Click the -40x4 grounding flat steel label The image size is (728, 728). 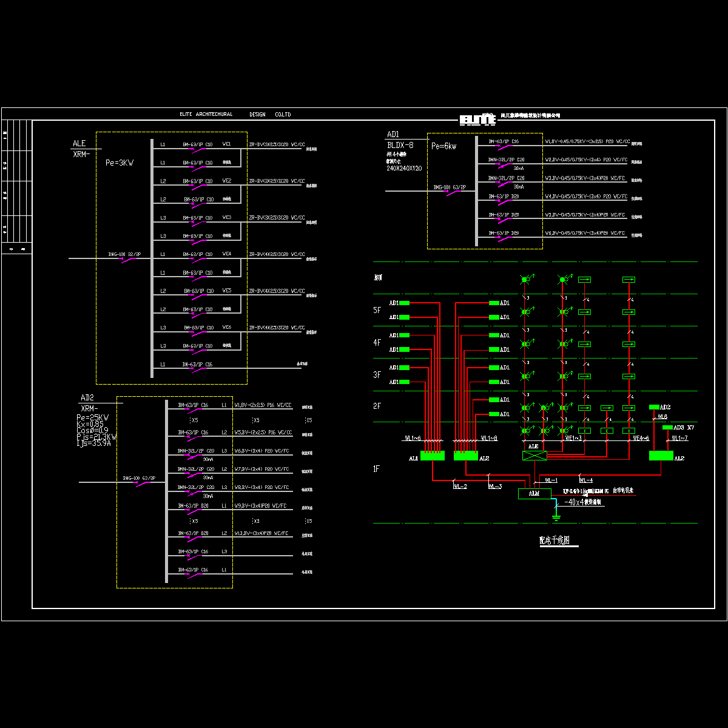582,502
